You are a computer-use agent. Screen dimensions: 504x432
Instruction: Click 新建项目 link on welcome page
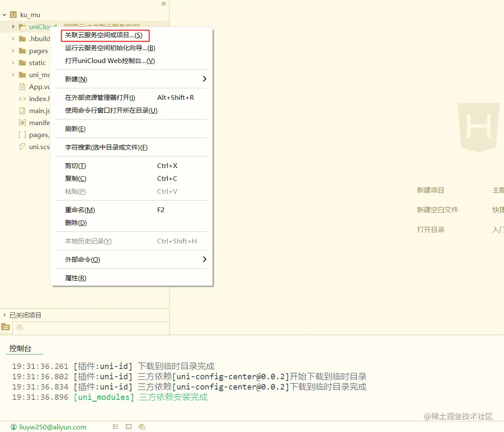[x=430, y=190]
